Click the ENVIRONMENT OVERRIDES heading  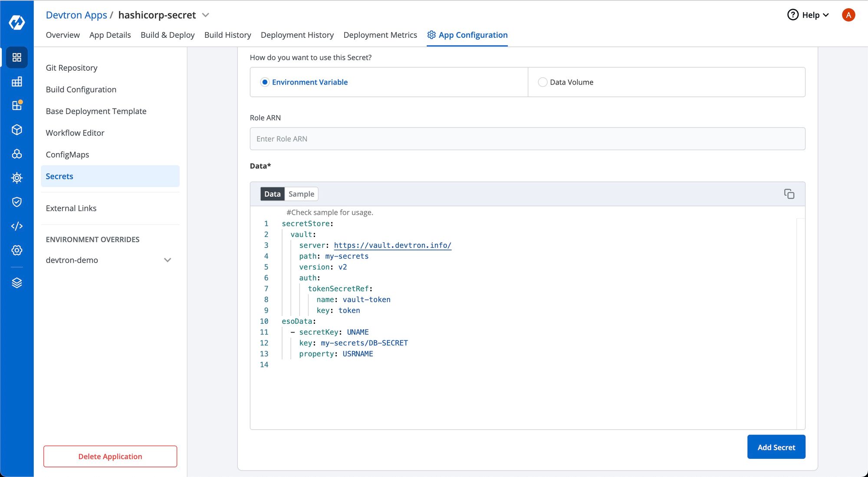click(92, 240)
